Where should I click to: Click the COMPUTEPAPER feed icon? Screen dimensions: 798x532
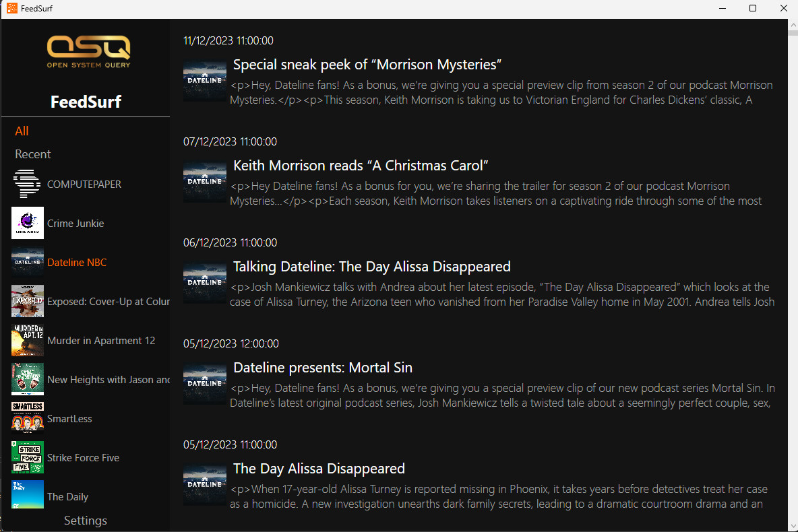tap(28, 184)
